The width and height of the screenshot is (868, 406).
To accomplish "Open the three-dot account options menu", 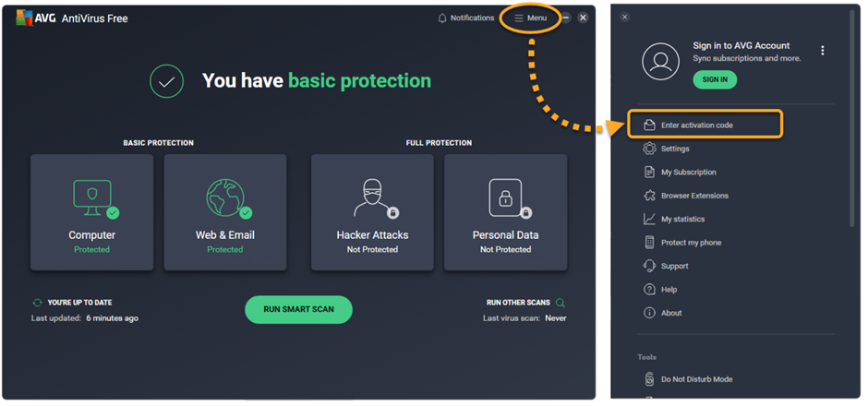I will (x=823, y=51).
